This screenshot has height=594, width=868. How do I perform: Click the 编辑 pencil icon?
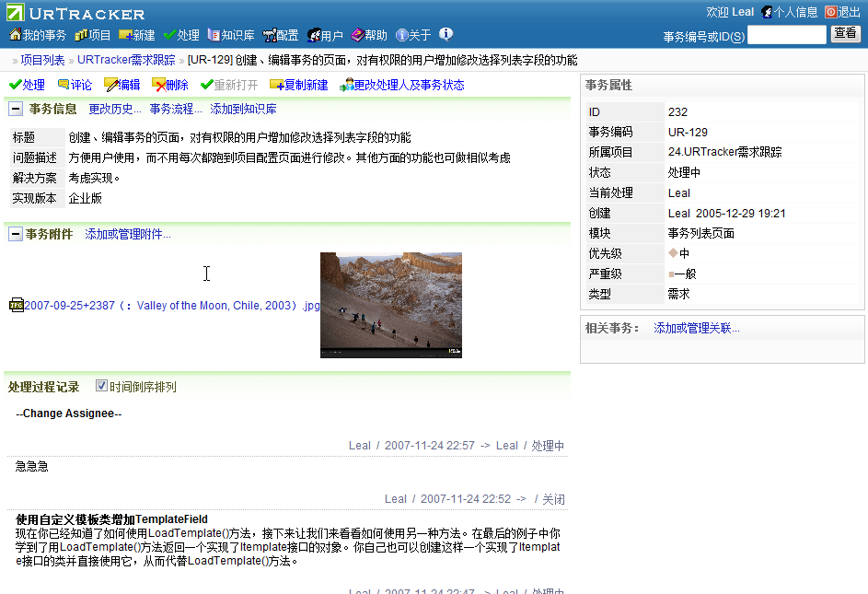point(110,85)
